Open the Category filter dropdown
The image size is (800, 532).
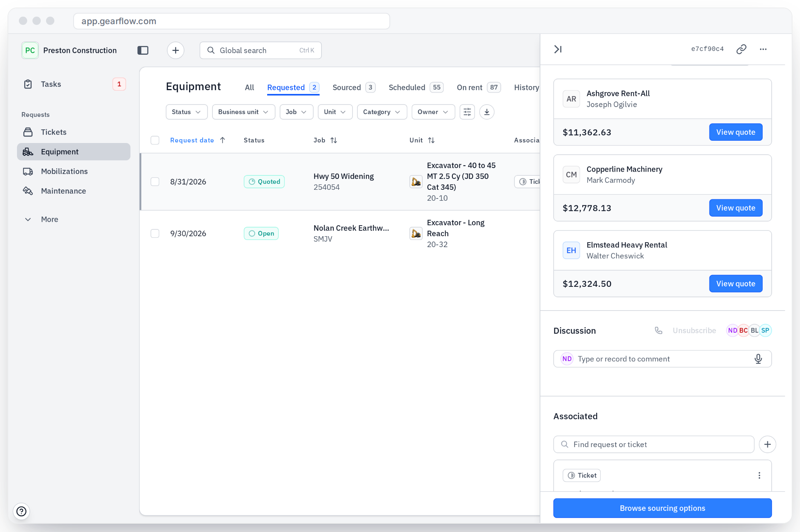pyautogui.click(x=382, y=112)
